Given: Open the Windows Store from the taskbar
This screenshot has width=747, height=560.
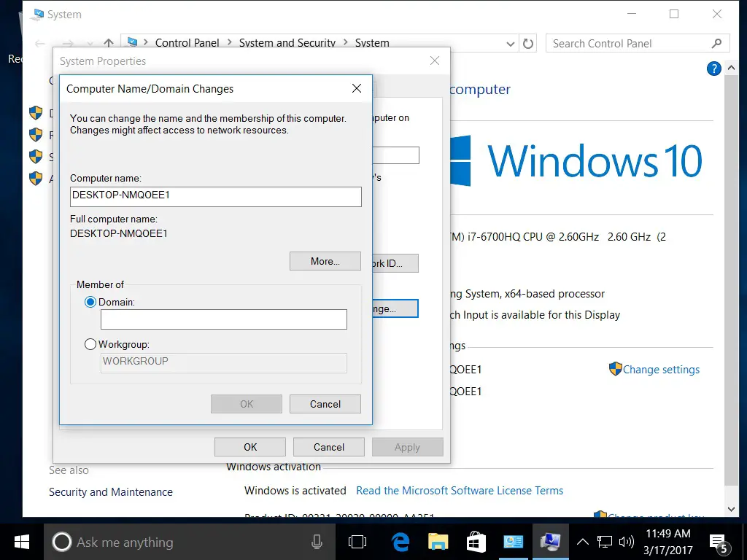Looking at the screenshot, I should tap(476, 542).
